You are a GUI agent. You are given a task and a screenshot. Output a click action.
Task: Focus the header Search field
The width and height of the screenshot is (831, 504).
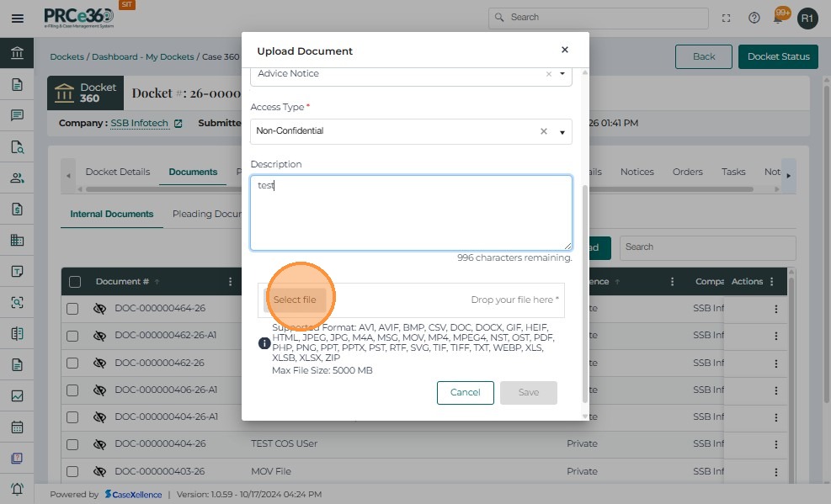click(599, 18)
